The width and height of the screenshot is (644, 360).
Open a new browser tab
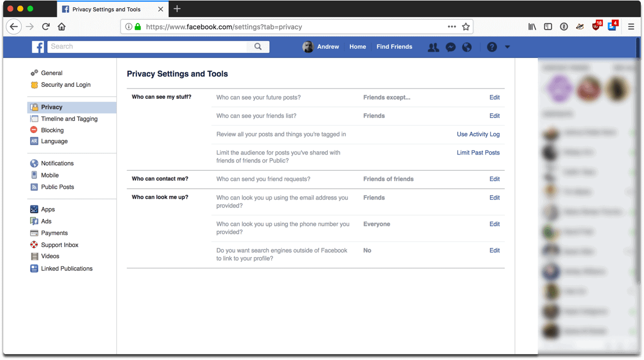(177, 9)
